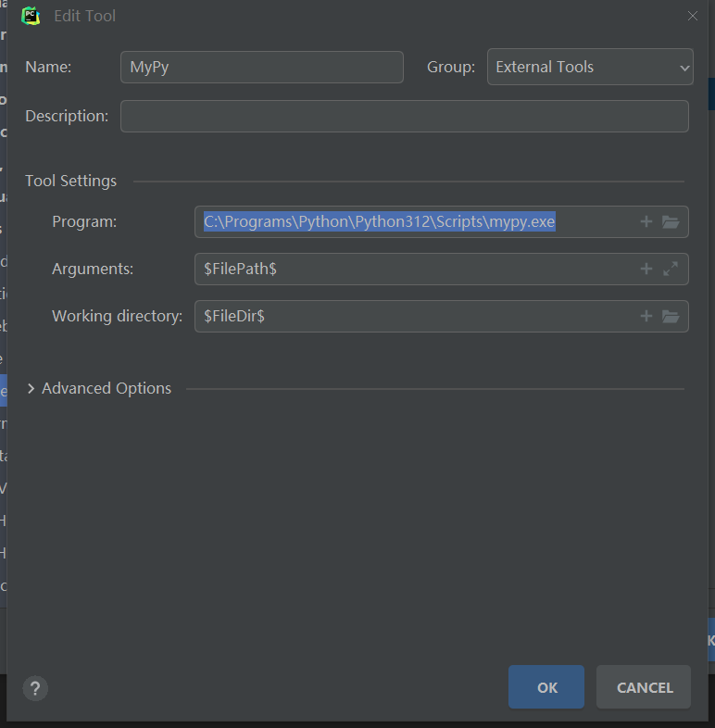Insert macro in Program field

[646, 222]
